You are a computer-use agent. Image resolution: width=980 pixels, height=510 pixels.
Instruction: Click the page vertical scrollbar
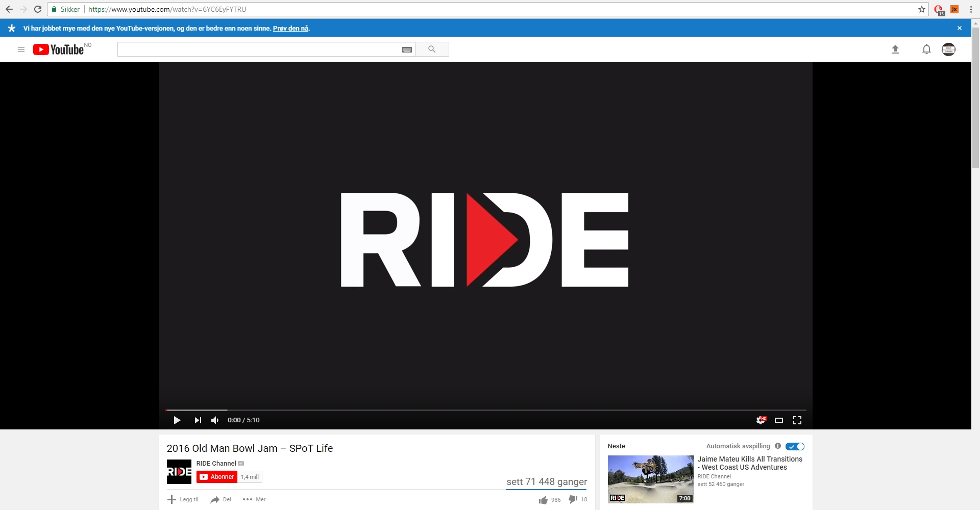[975, 97]
